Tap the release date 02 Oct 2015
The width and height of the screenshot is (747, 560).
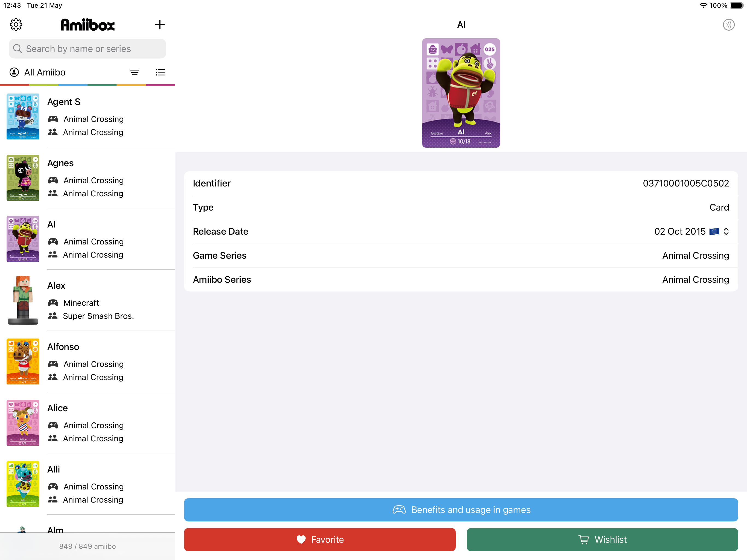[x=680, y=231]
